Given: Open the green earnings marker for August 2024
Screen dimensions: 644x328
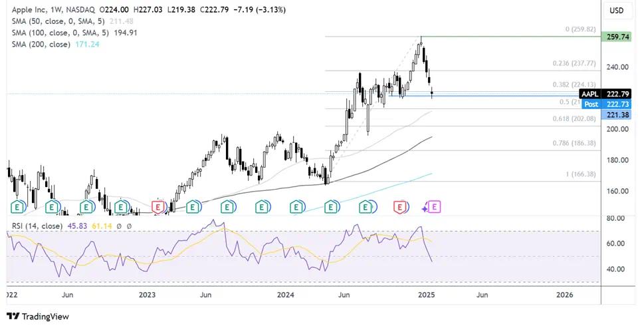Looking at the screenshot, I should 366,207.
